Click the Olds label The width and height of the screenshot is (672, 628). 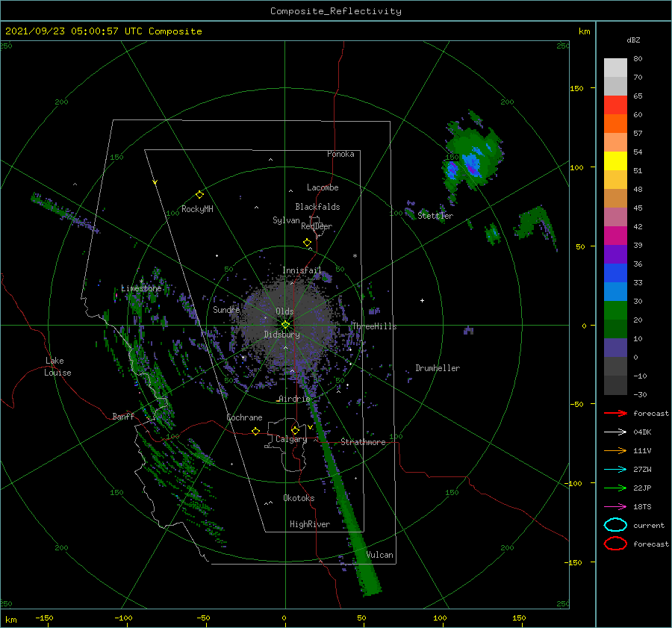(x=284, y=311)
